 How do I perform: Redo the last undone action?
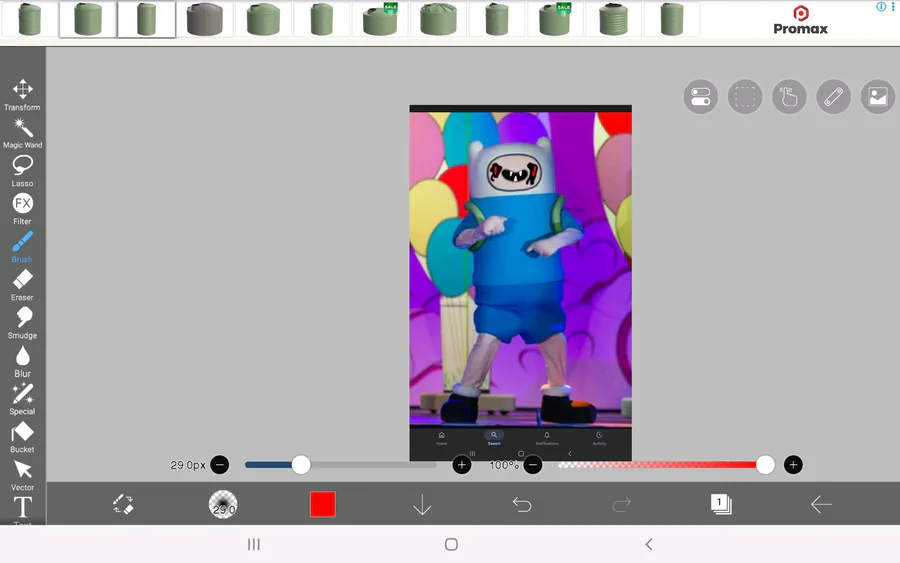point(622,504)
